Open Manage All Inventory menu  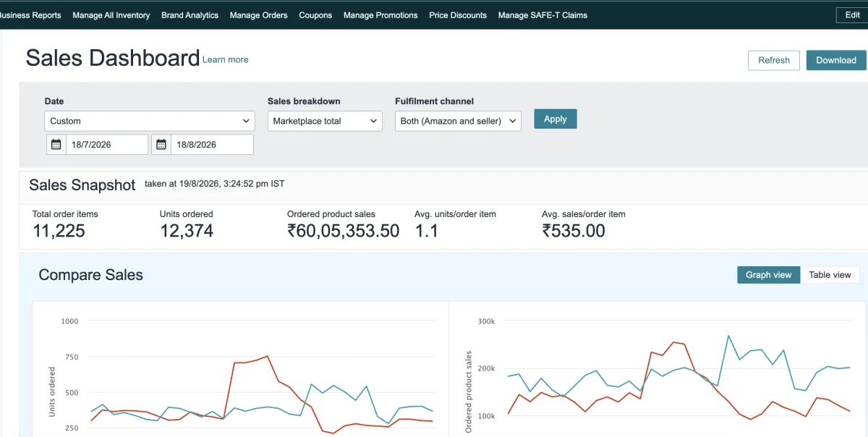[111, 15]
